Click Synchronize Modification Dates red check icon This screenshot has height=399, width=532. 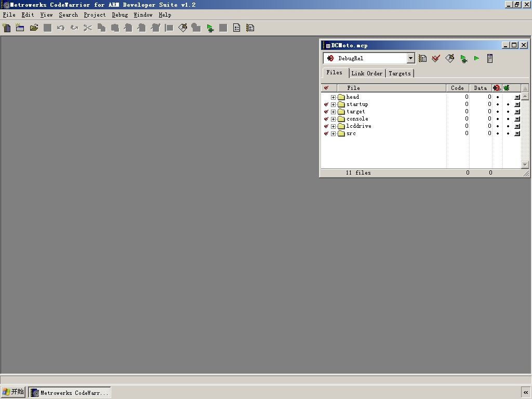pos(436,58)
